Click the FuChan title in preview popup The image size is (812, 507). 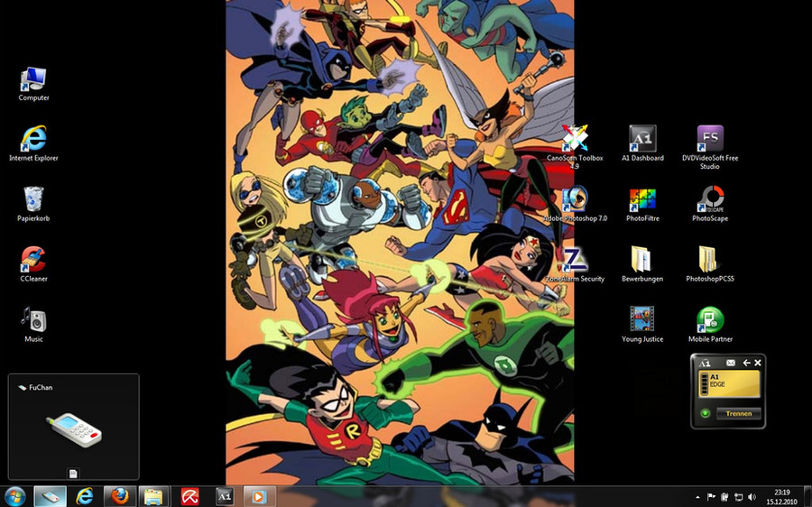click(x=41, y=387)
